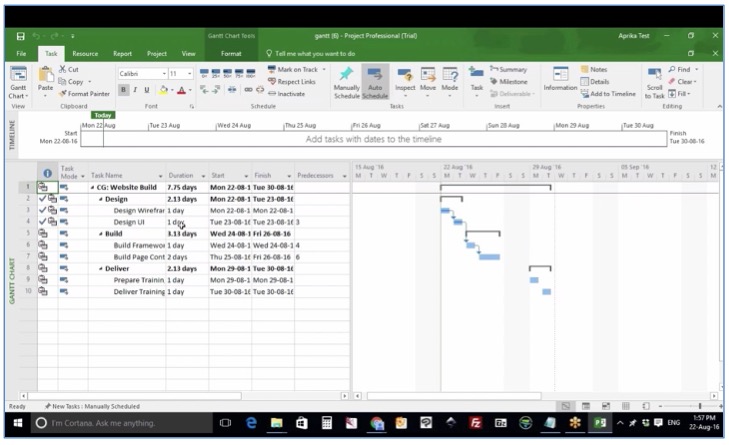This screenshot has height=445, width=729.
Task: Toggle Italic formatting
Action: coord(135,89)
